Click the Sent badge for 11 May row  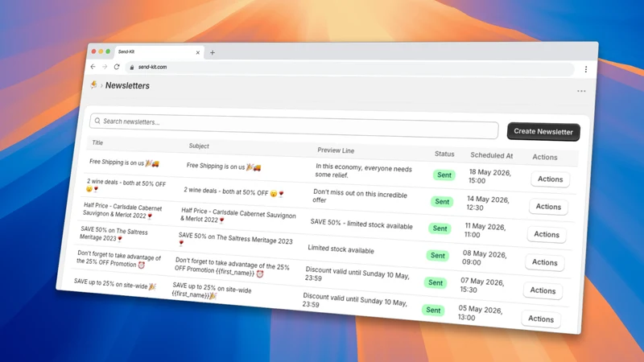pyautogui.click(x=440, y=228)
